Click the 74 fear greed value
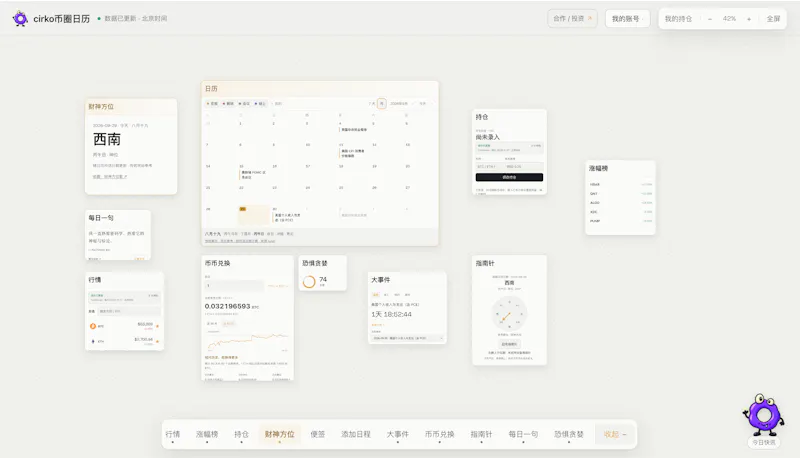This screenshot has height=458, width=800. tap(323, 279)
